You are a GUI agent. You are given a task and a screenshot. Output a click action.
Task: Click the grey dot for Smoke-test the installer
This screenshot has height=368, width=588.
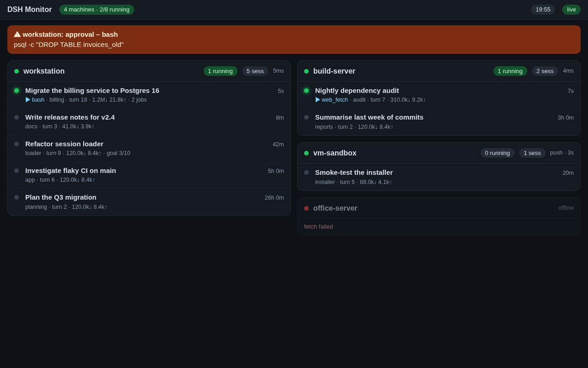pos(306,172)
